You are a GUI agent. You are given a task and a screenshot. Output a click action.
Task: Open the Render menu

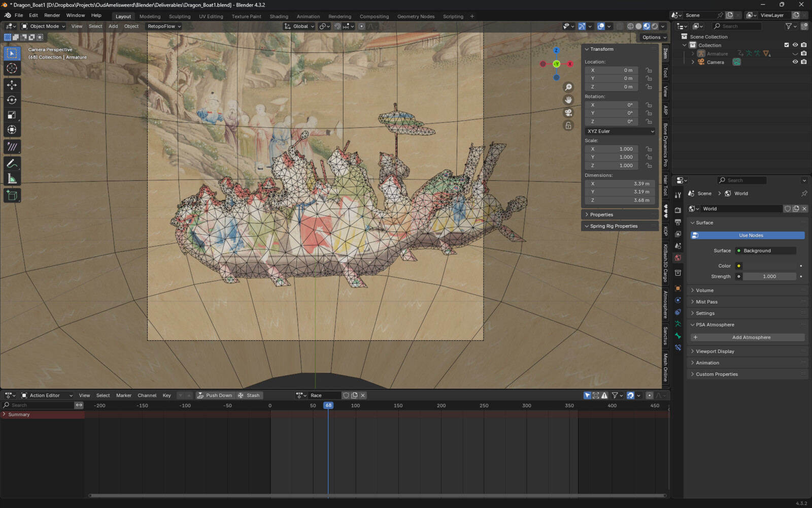[52, 15]
